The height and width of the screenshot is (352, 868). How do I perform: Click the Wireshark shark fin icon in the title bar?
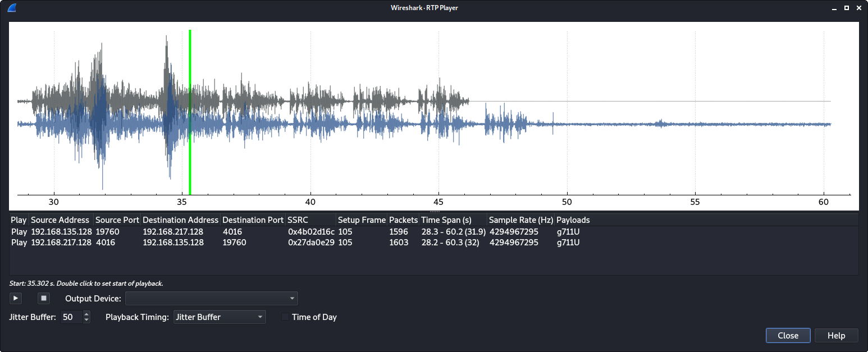pos(12,8)
